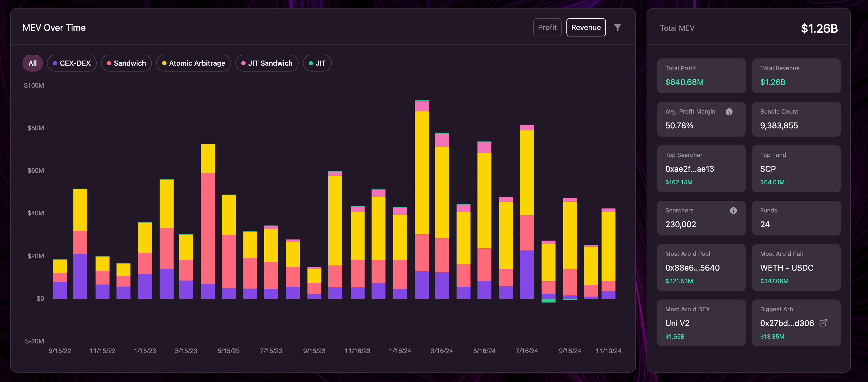Select the All category filter

[x=32, y=63]
